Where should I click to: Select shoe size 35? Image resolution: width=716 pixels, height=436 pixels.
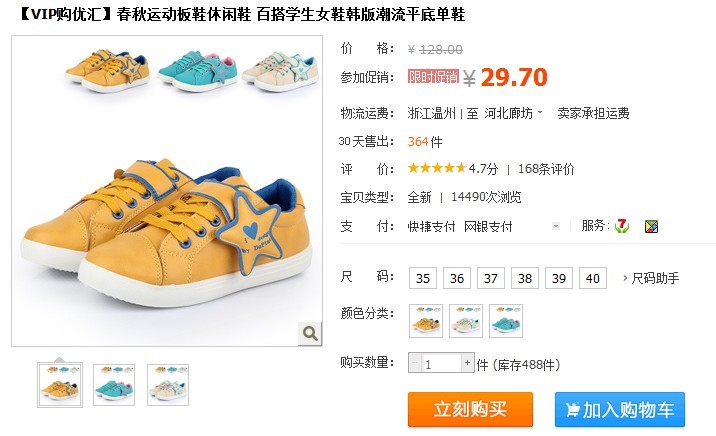[423, 278]
